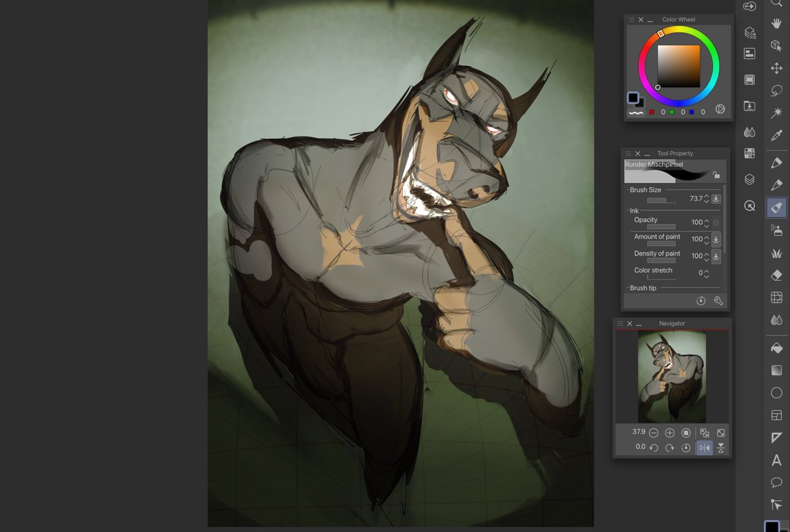790x532 pixels.
Task: Toggle Flip Horizontal in Navigator
Action: coord(704,448)
